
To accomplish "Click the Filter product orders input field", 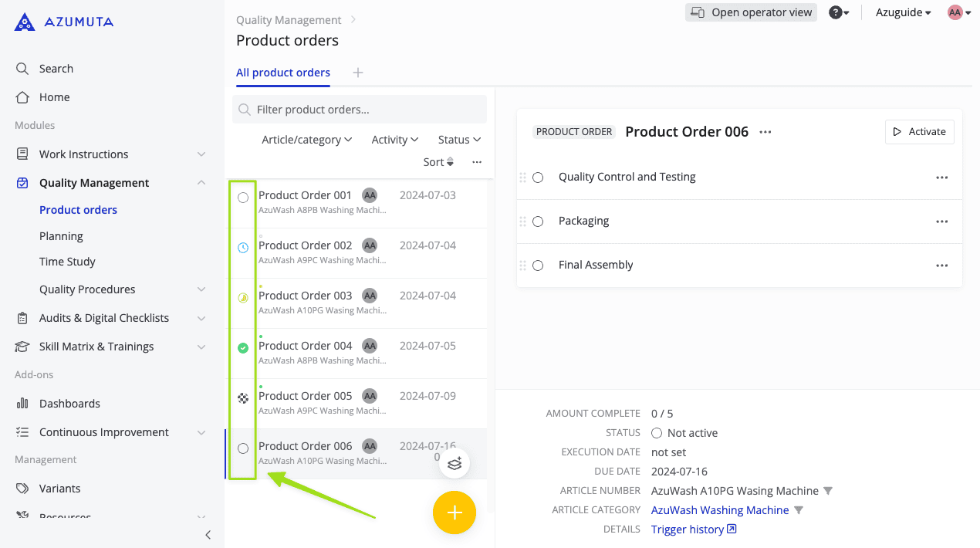I will point(359,109).
